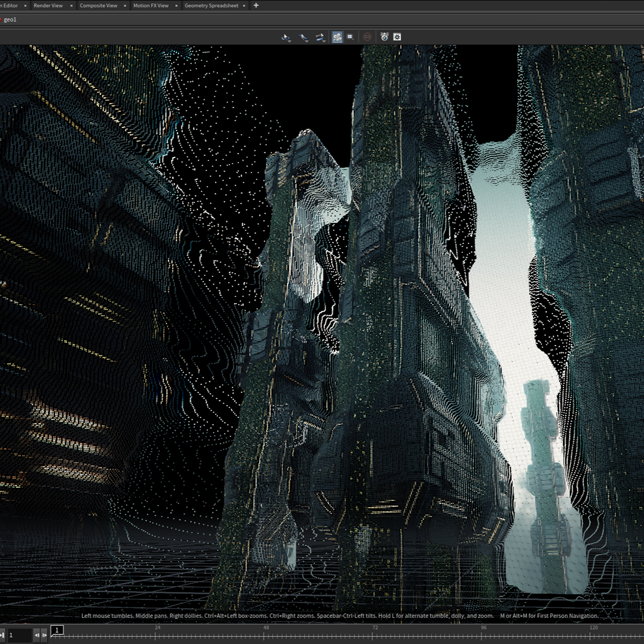Switch to the Composite View tab

pos(98,5)
